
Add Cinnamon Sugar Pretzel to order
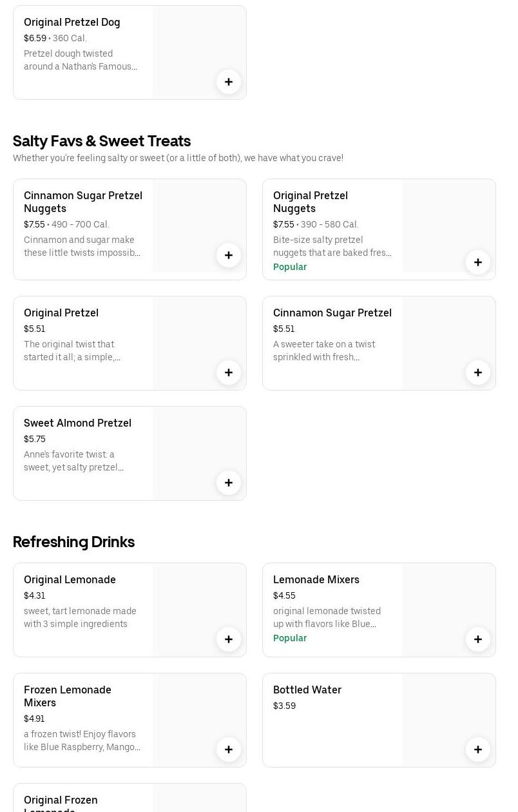coord(478,372)
